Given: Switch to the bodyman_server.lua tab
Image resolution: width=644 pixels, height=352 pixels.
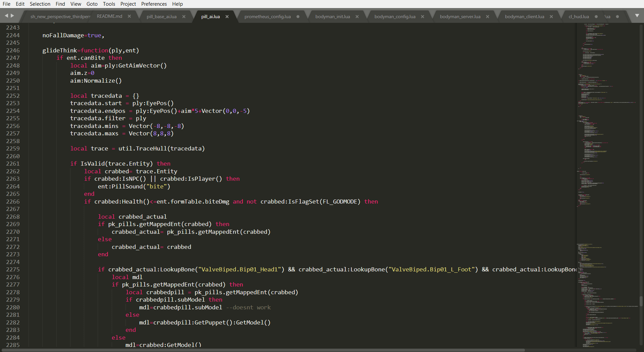Looking at the screenshot, I should pyautogui.click(x=460, y=16).
